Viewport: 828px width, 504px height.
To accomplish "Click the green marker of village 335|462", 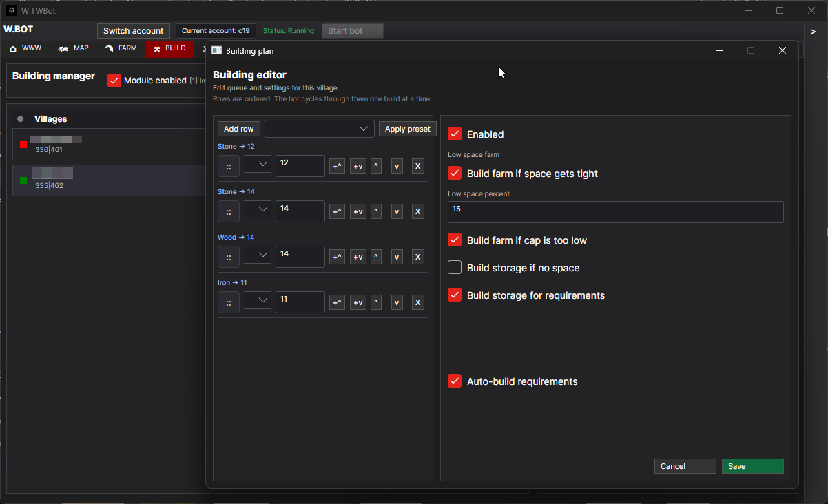I will [x=23, y=180].
